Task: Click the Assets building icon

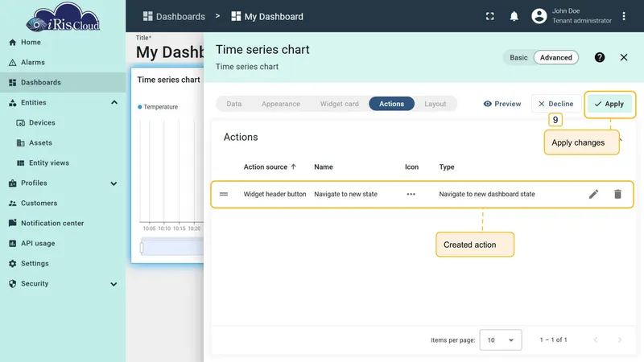Action: click(21, 143)
